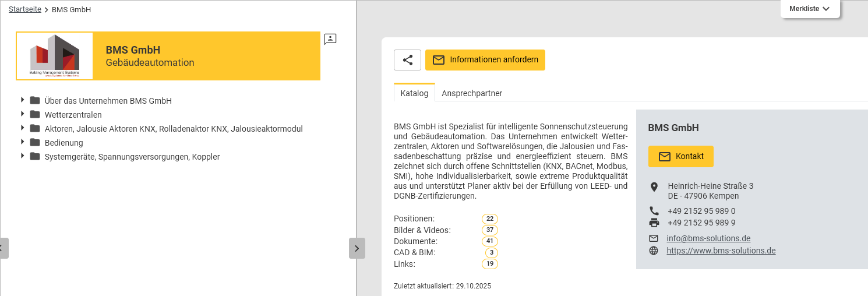
Task: Click the folder icon next to Wetterzentralen
Action: click(x=35, y=114)
